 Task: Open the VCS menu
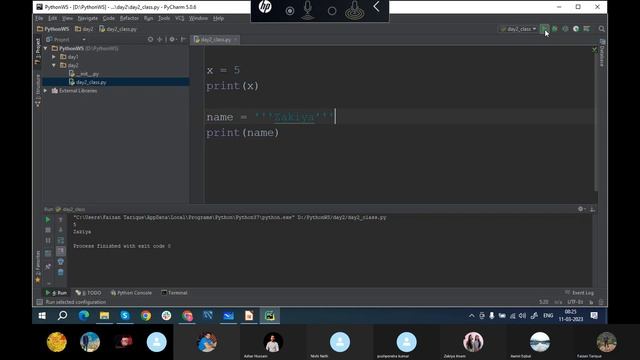[x=180, y=18]
